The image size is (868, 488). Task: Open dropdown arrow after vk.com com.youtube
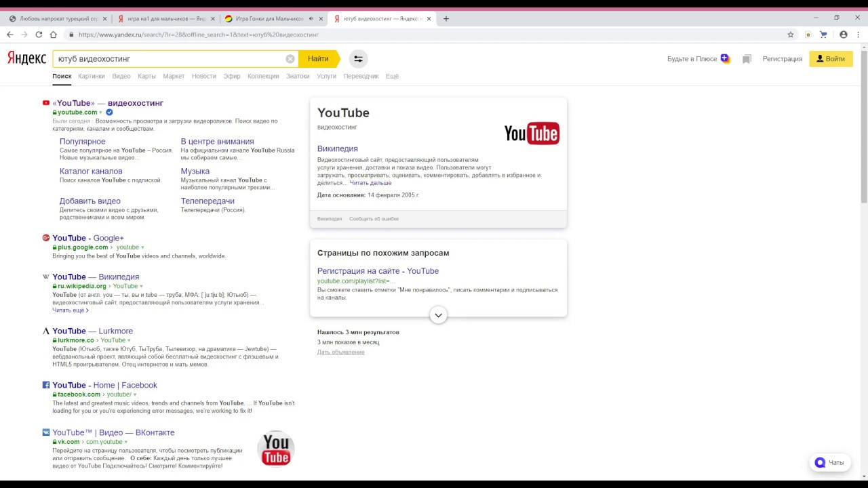pyautogui.click(x=126, y=442)
